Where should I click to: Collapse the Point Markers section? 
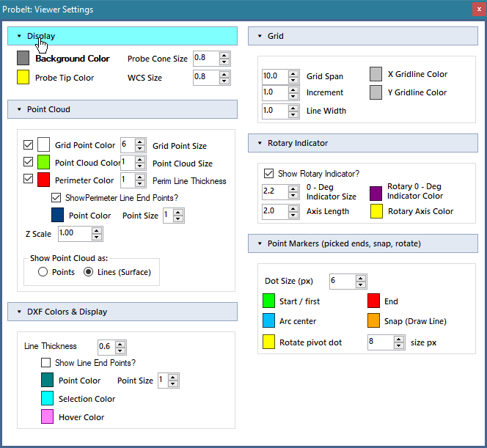tap(363, 243)
